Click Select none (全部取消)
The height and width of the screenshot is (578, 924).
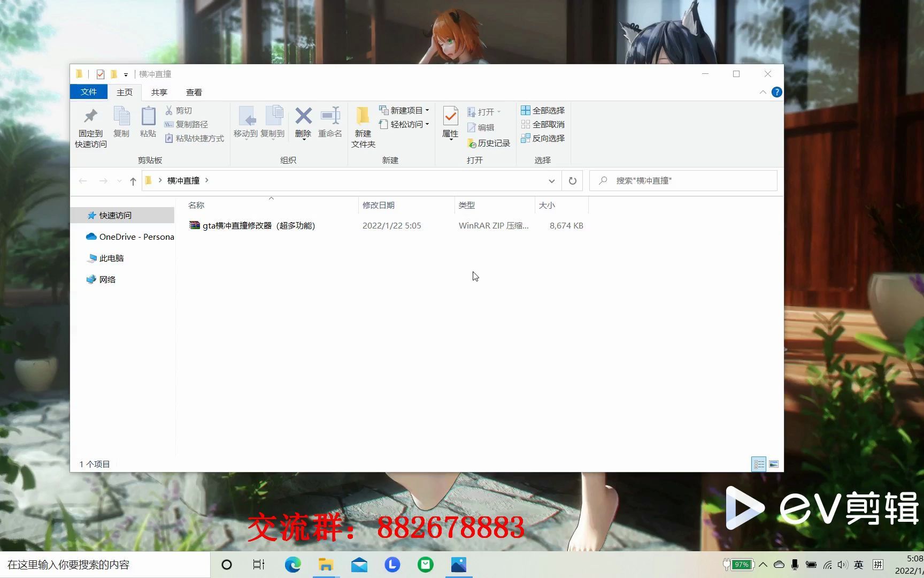click(543, 124)
